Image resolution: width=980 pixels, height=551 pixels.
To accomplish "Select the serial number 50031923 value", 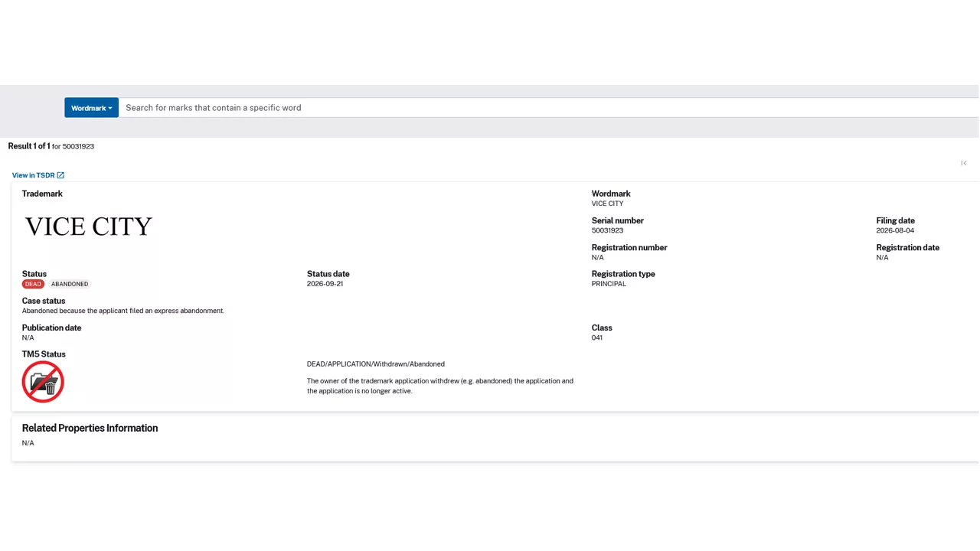I will click(x=607, y=230).
